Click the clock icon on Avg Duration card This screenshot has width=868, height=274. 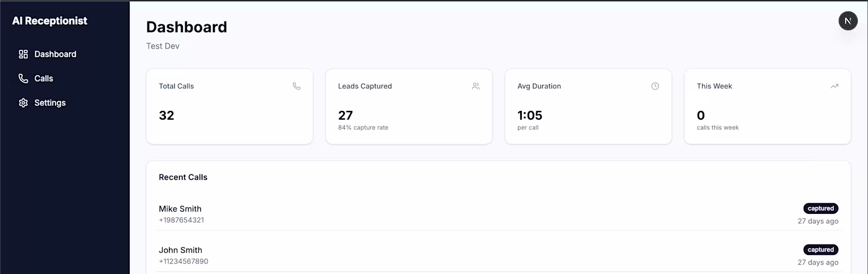tap(655, 86)
